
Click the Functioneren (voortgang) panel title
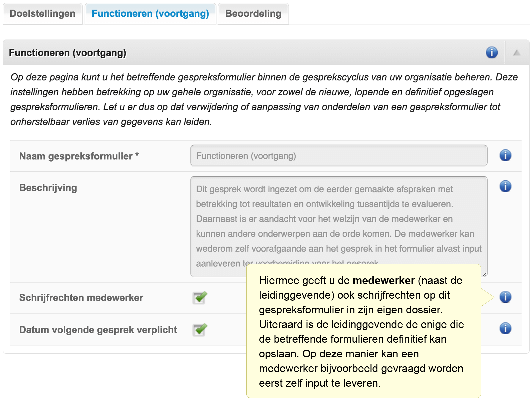click(68, 53)
